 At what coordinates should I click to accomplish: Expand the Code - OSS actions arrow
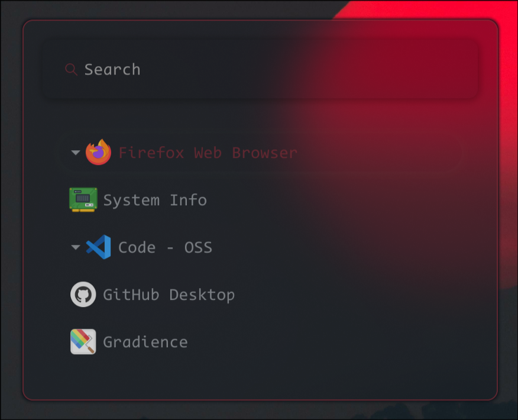click(75, 247)
